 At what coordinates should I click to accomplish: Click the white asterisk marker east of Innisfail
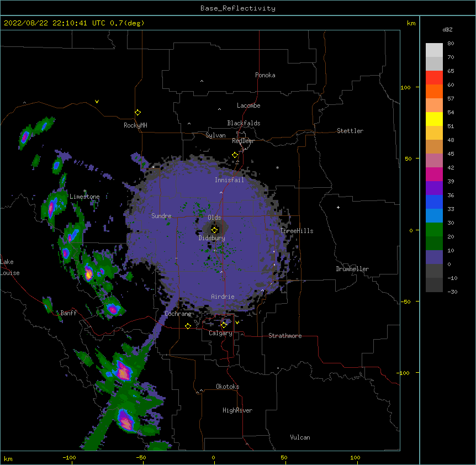coord(277,167)
